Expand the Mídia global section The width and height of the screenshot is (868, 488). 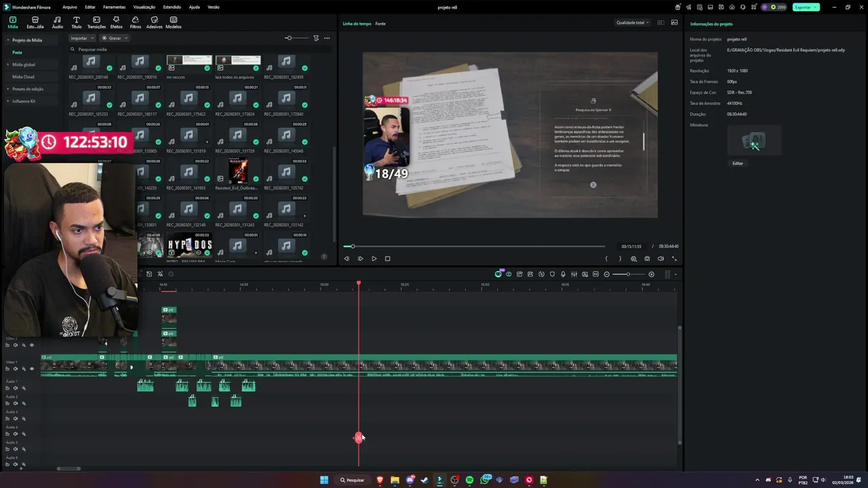8,64
